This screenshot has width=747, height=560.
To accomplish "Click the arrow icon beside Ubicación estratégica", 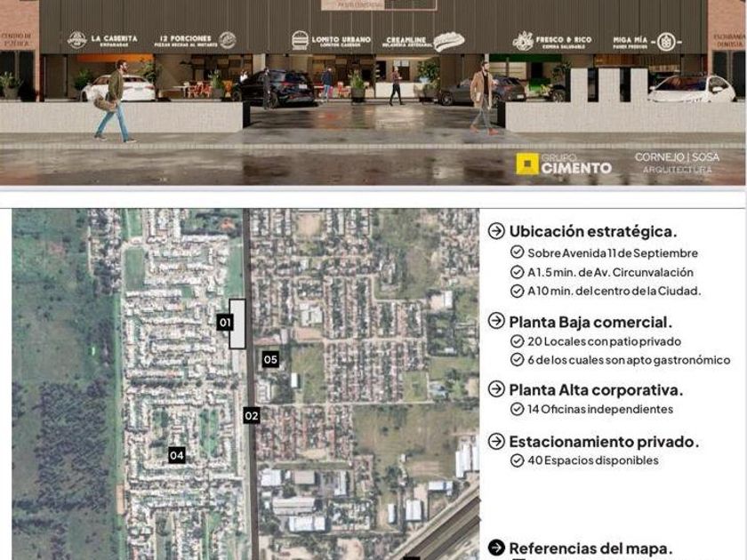I will (x=496, y=231).
